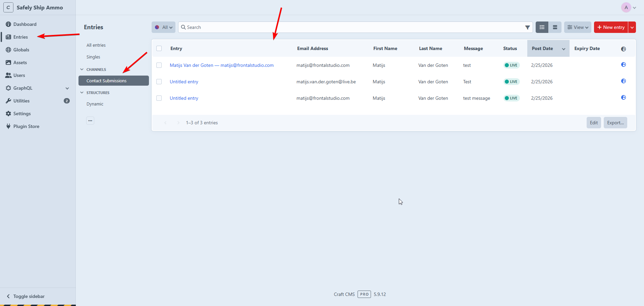Toggle Post Date sort direction arrow

[563, 49]
